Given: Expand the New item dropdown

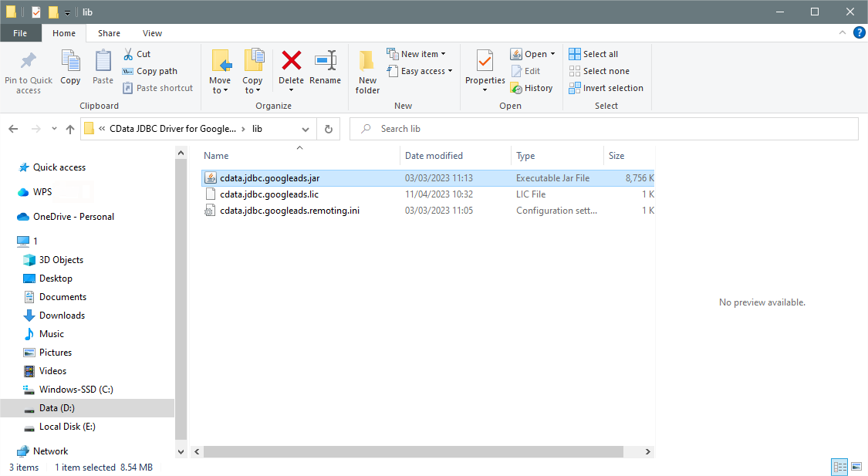Looking at the screenshot, I should [x=417, y=53].
